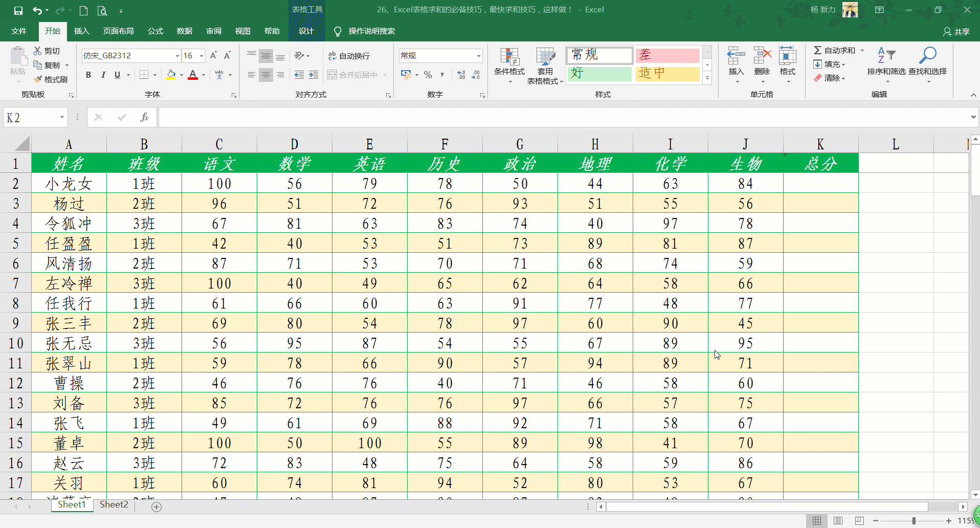This screenshot has width=980, height=528.
Task: Add a new sheet with the plus icon
Action: (157, 507)
